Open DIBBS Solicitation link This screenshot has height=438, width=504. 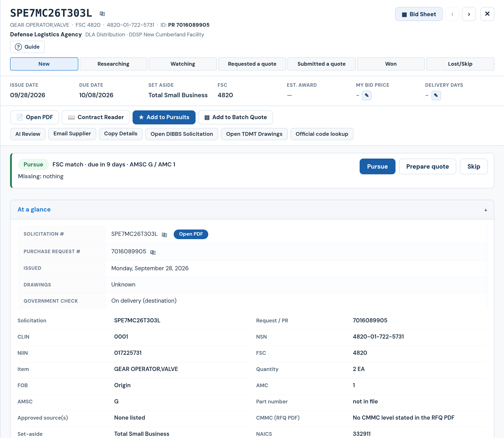[x=182, y=134]
